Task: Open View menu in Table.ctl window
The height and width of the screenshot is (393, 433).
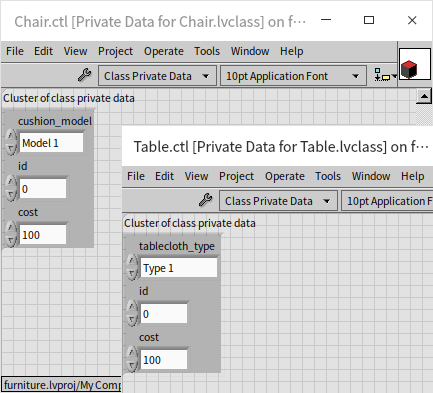Action: click(x=197, y=176)
